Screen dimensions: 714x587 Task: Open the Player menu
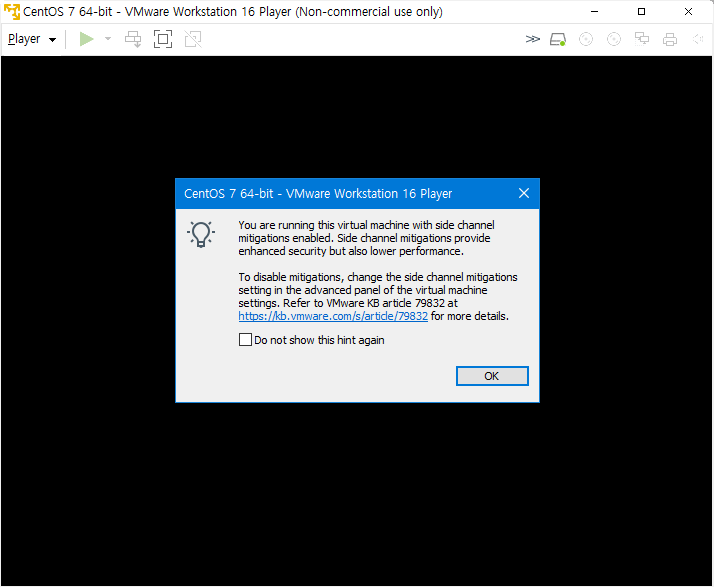(32, 39)
